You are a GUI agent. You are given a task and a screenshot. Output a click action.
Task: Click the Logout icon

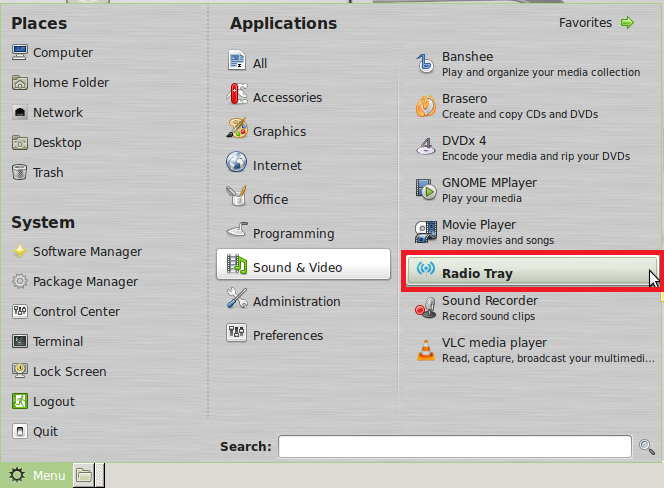[19, 401]
